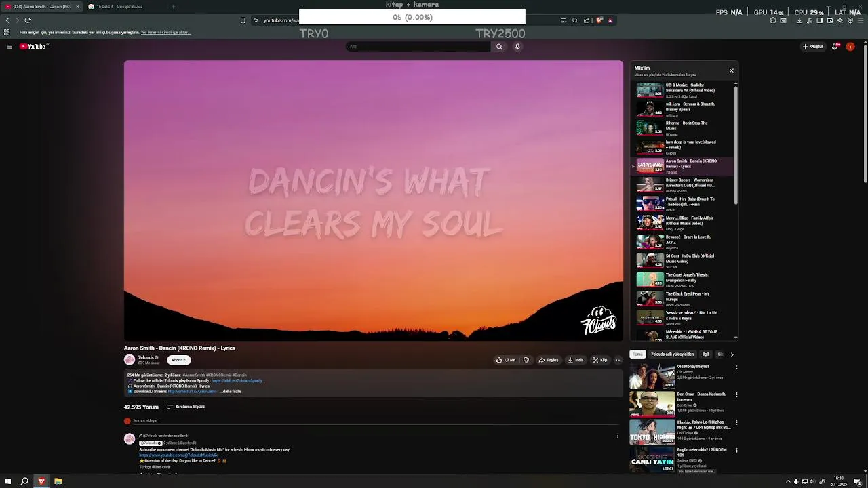Screen dimensions: 868x488
Task: Select Mary J. Blige - Family Affair in playlist
Action: pyautogui.click(x=684, y=223)
